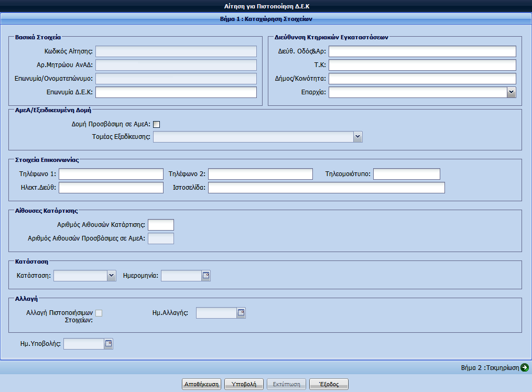Click the Τηλέφωνο 1 field
The width and height of the screenshot is (532, 392).
click(111, 174)
